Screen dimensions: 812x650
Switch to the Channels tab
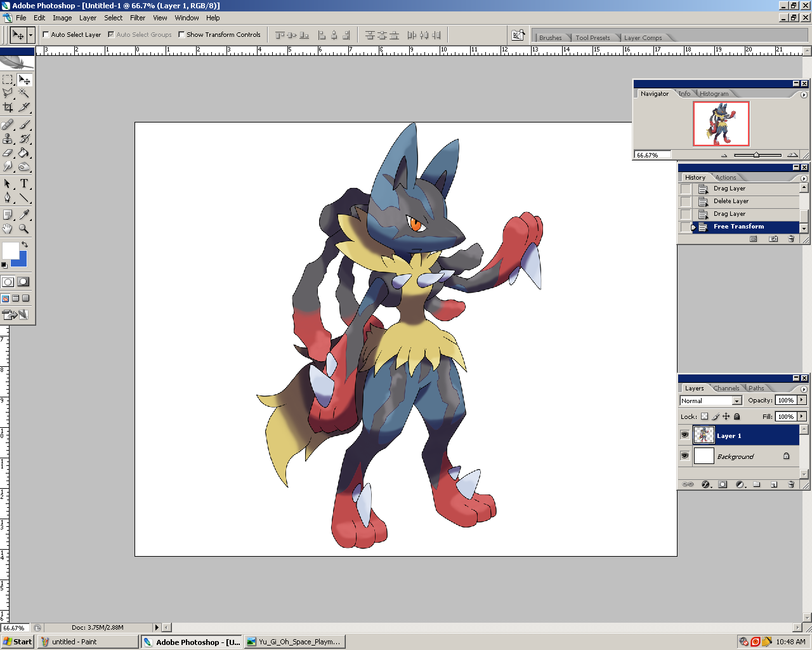coord(726,388)
